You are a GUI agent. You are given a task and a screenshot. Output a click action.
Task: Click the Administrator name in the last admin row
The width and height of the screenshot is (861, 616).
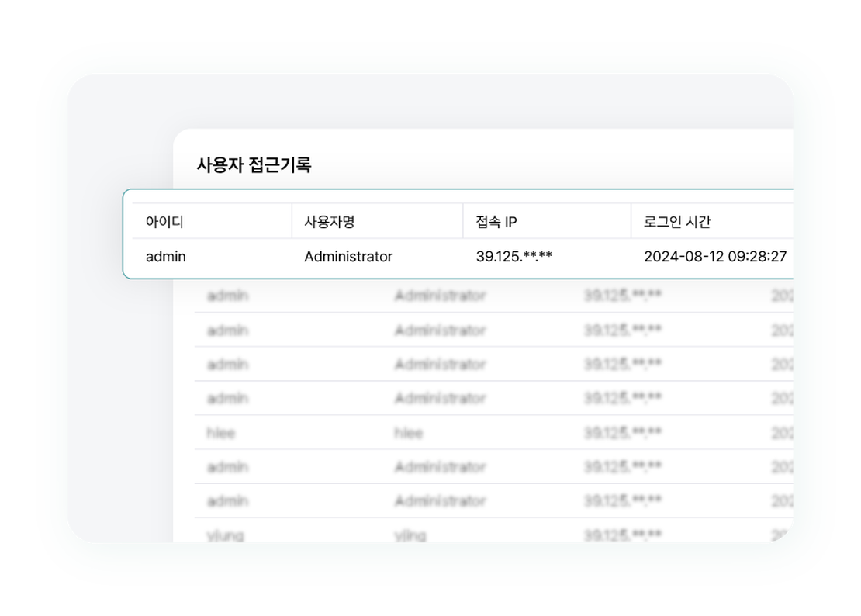440,500
